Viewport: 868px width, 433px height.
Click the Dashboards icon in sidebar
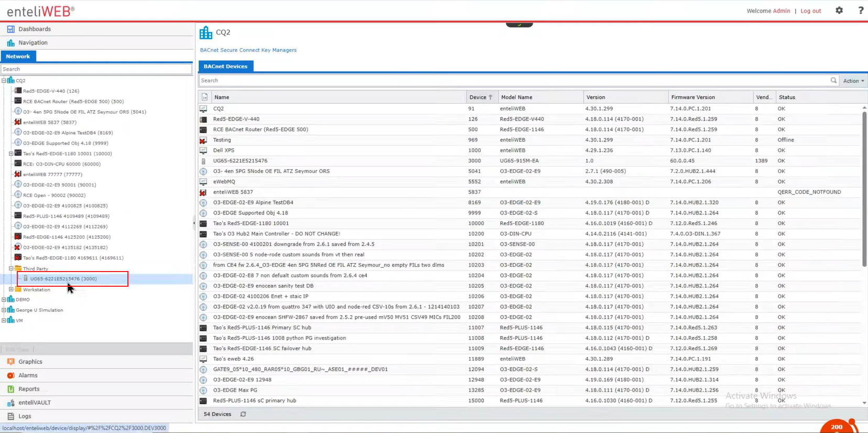pos(10,29)
